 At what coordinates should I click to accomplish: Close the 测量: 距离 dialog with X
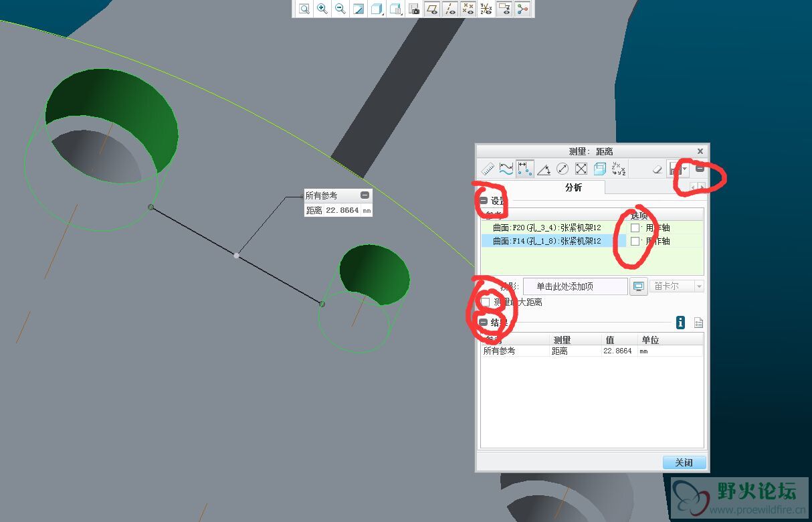click(700, 151)
